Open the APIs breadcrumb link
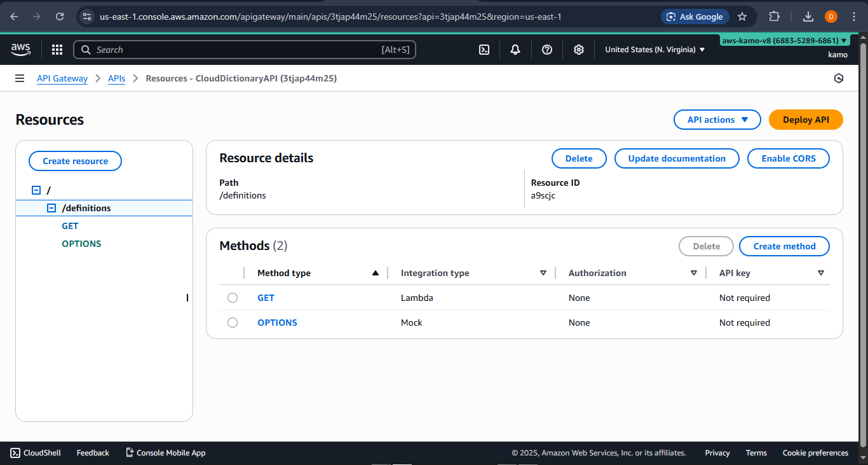868x465 pixels. [116, 78]
